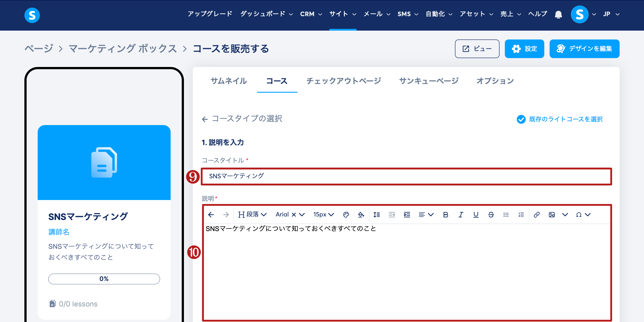Insert a hyperlink with the link icon
Screen dimensions: 644x322
tap(537, 215)
